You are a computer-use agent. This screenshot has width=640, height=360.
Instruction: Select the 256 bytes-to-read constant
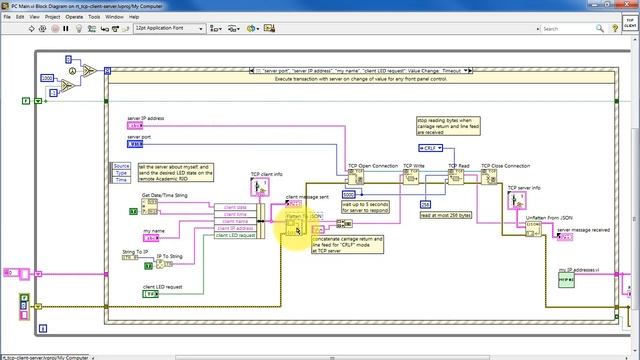[425, 204]
